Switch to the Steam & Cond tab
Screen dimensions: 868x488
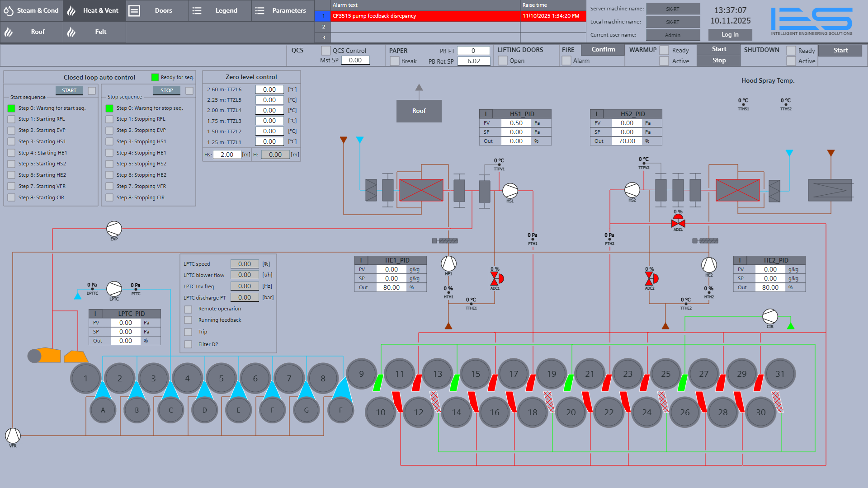(x=32, y=10)
